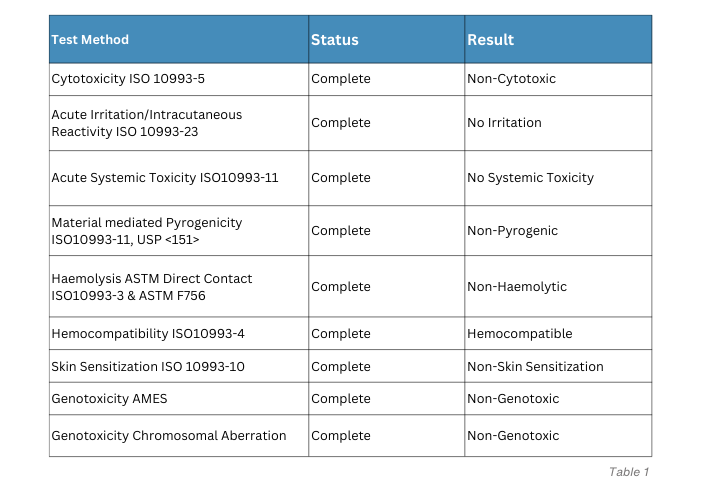701x488 pixels.
Task: Select the No Irritation result cell
Action: pyautogui.click(x=558, y=123)
